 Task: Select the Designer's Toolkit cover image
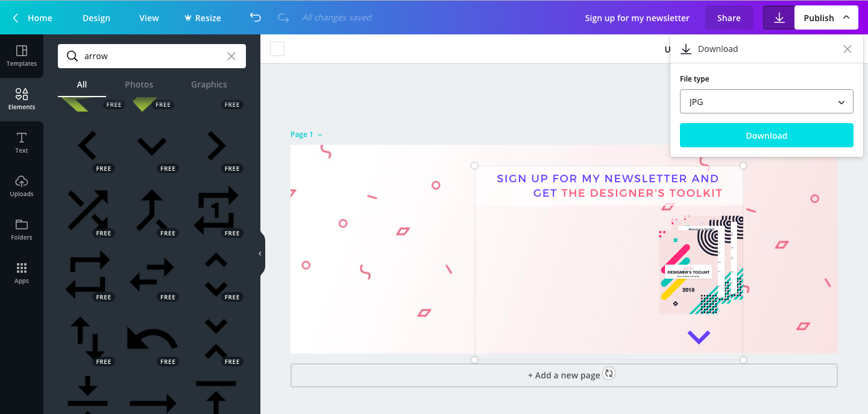(700, 265)
